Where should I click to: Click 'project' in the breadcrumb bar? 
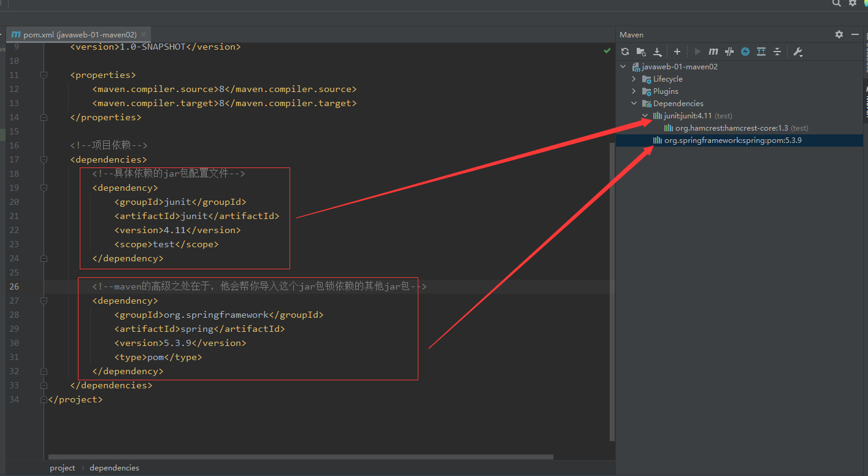click(63, 467)
